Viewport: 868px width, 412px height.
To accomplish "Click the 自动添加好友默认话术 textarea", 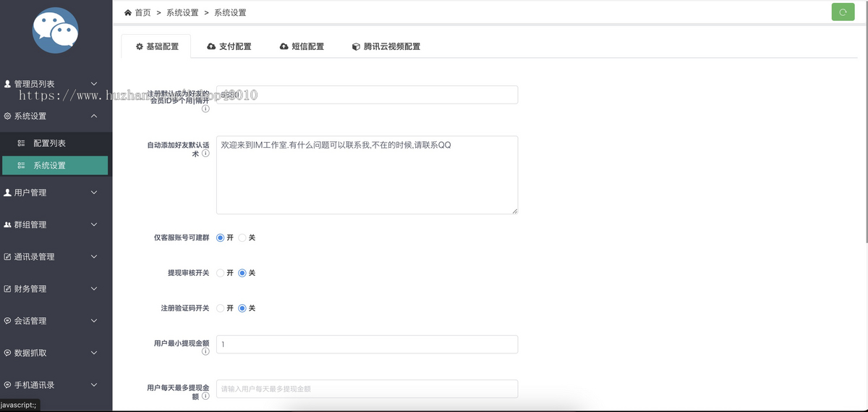I will point(367,175).
